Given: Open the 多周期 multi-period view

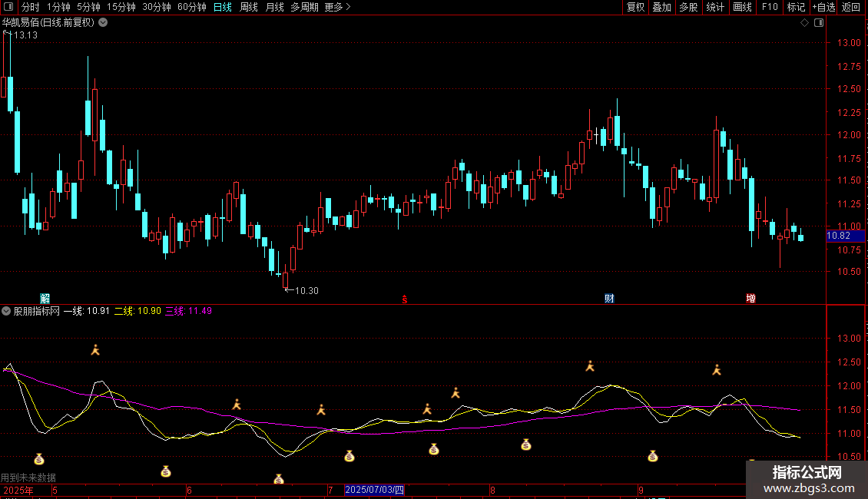Looking at the screenshot, I should pyautogui.click(x=304, y=7).
